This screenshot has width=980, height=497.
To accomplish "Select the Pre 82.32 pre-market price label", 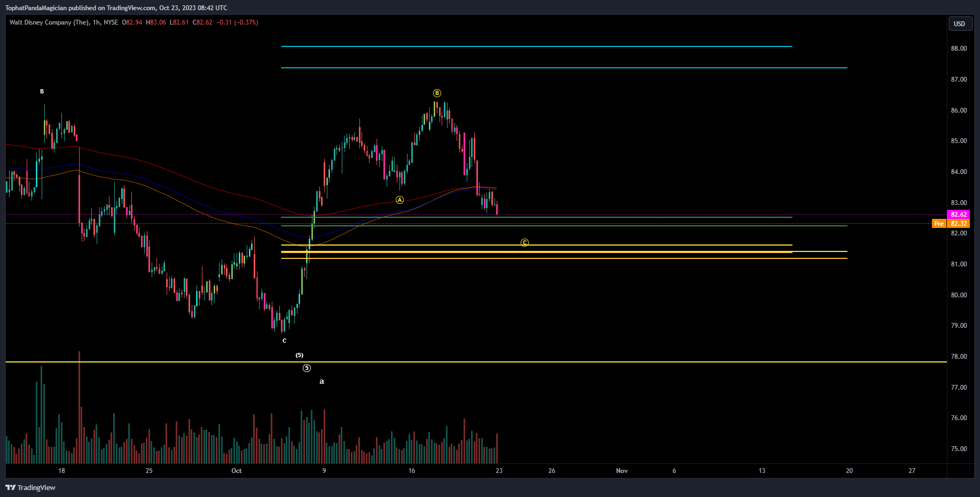I will tap(951, 224).
